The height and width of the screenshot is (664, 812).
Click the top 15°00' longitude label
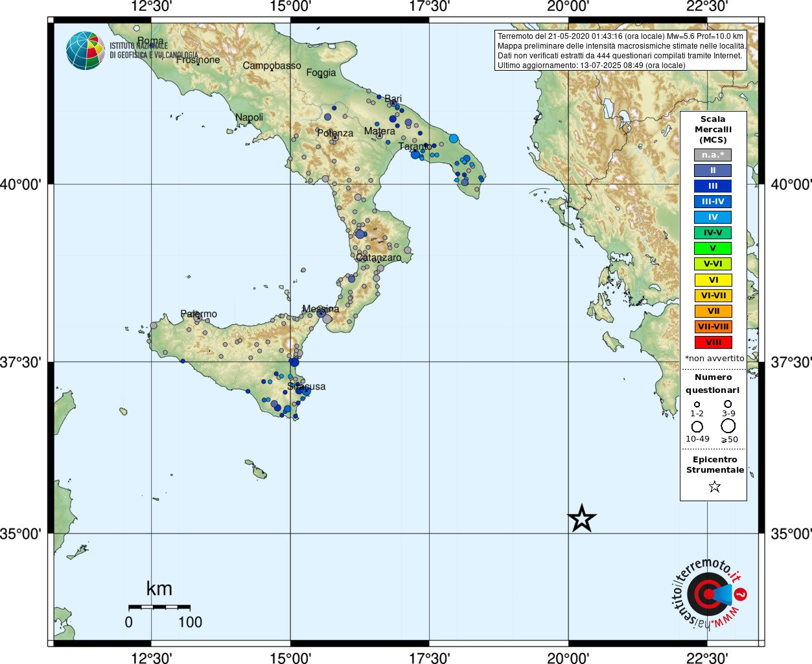pyautogui.click(x=290, y=7)
